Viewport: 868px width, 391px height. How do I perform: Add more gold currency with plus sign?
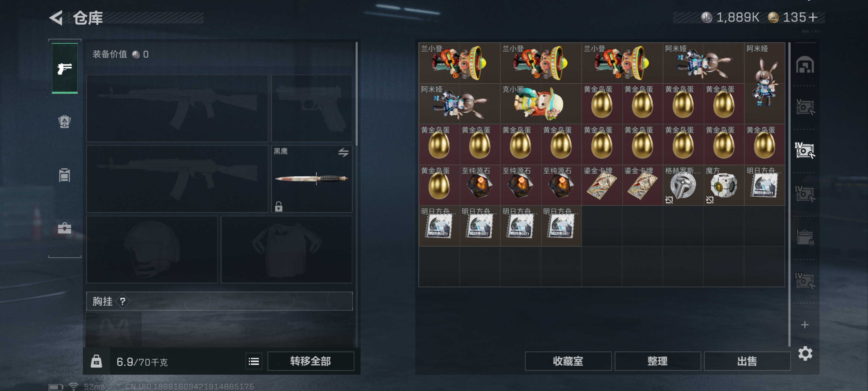(813, 17)
